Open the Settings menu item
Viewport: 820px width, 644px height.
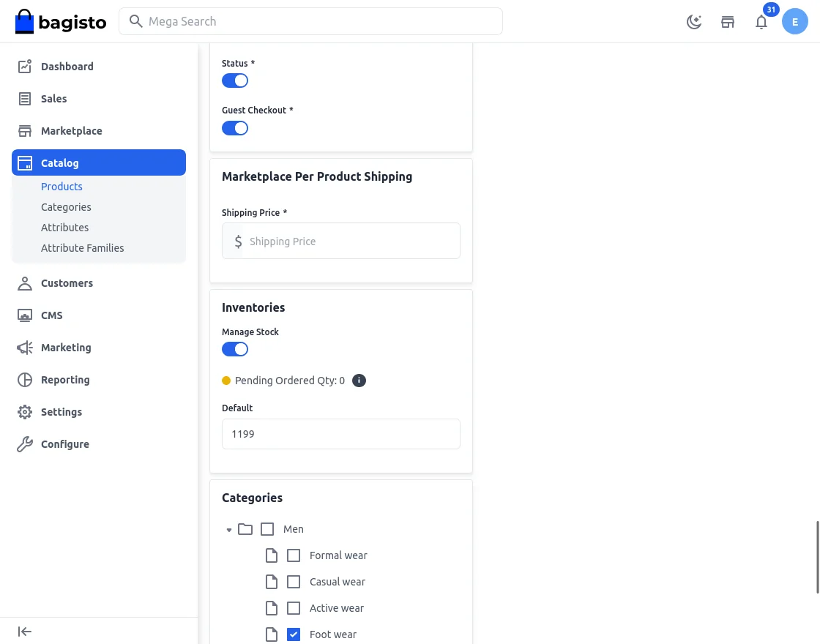(x=61, y=412)
